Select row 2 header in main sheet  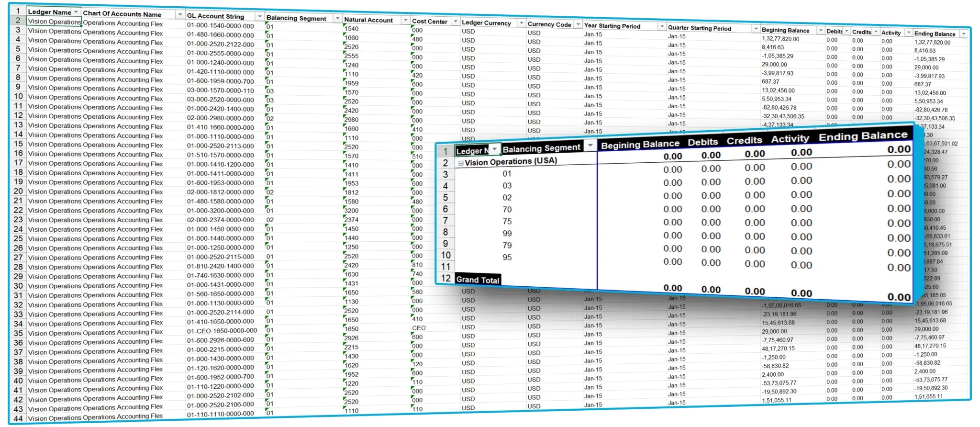[x=18, y=21]
